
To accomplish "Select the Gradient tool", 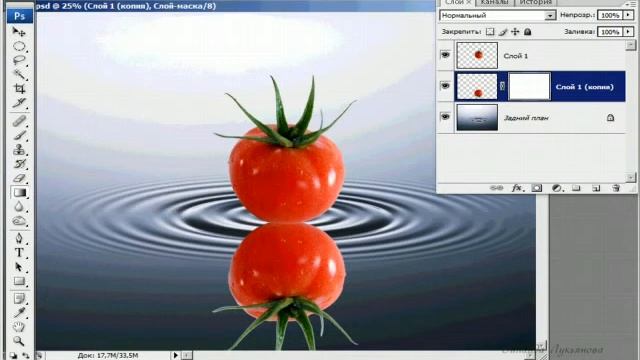I will 19,192.
